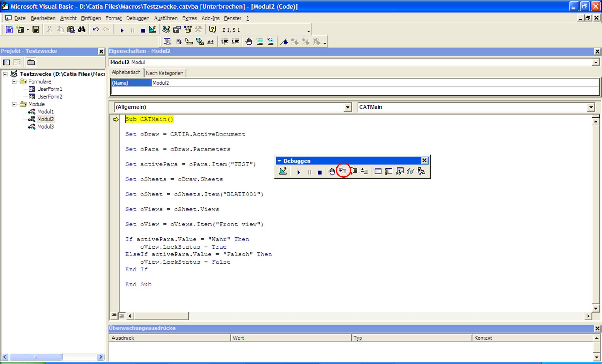Open the Datei menu
The height and width of the screenshot is (364, 602).
20,18
